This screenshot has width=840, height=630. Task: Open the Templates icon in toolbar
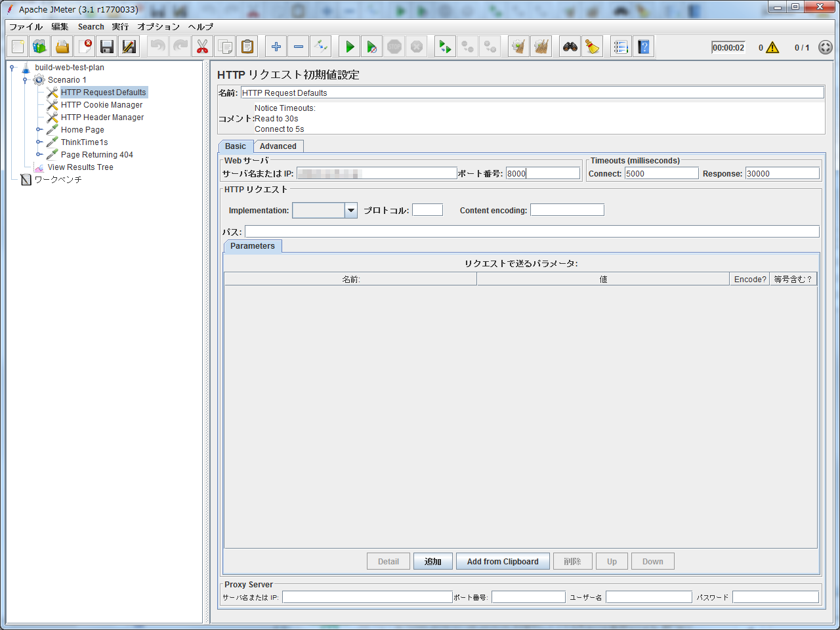[40, 47]
